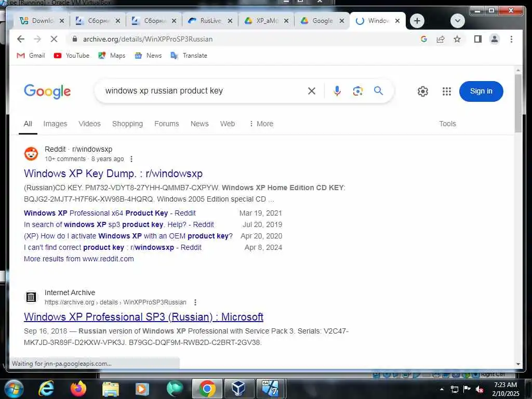Open Windows Explorer folder taskbar icon
The width and height of the screenshot is (532, 399).
tap(111, 390)
